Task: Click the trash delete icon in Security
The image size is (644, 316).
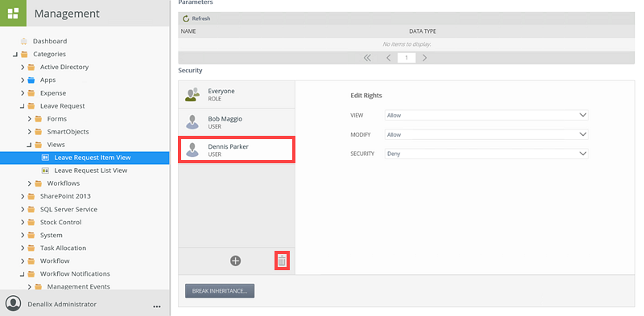Action: click(282, 261)
